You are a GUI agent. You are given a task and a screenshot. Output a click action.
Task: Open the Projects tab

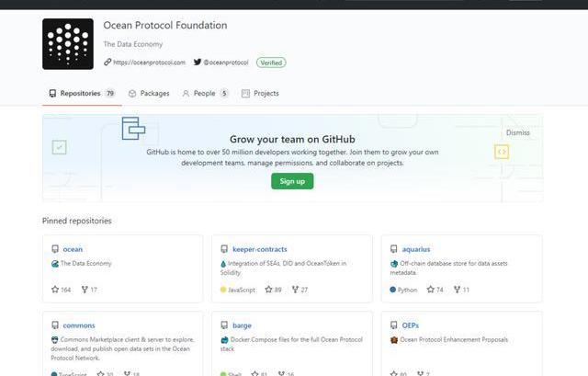pos(260,93)
